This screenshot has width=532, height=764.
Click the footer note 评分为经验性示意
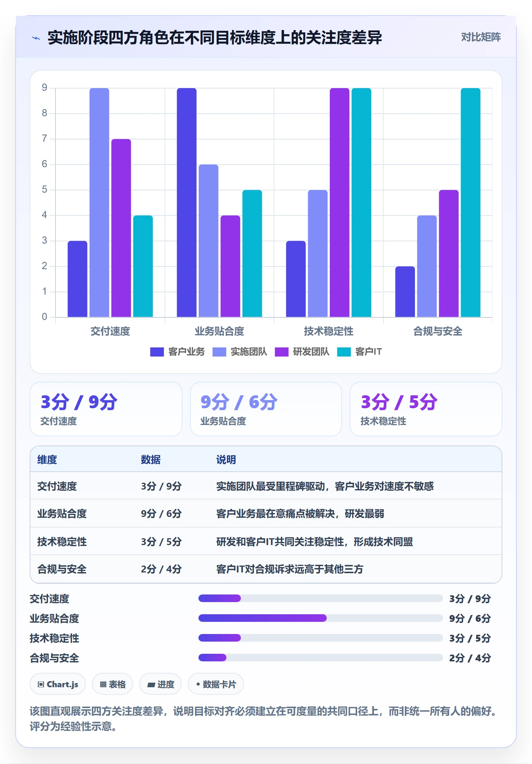73,726
